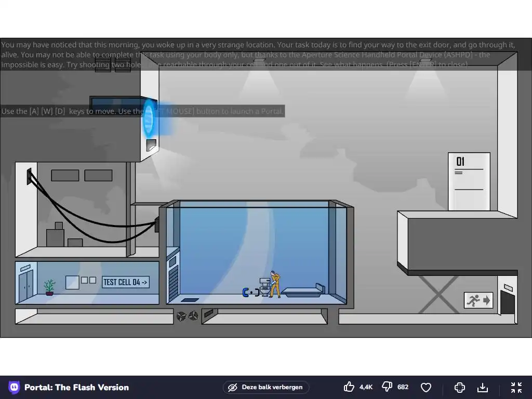Click the puzzle piece icon
This screenshot has width=532, height=399.
click(x=459, y=387)
